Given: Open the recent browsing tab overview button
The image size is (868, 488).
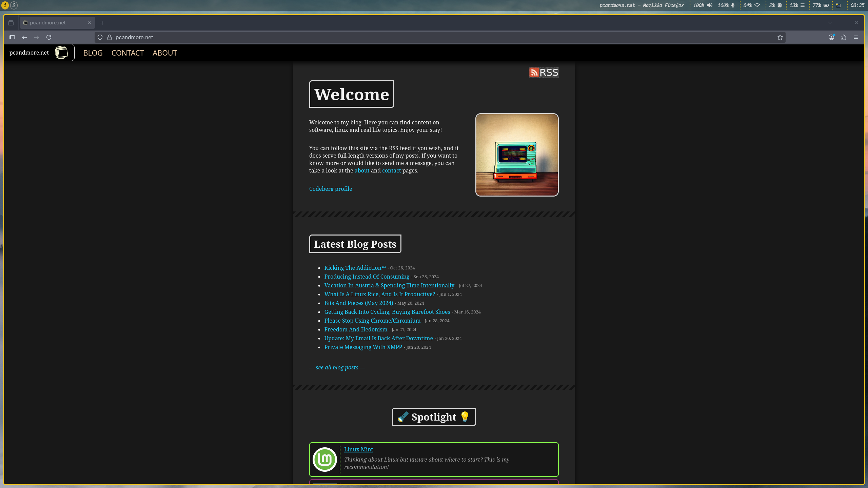Looking at the screenshot, I should click(11, 23).
